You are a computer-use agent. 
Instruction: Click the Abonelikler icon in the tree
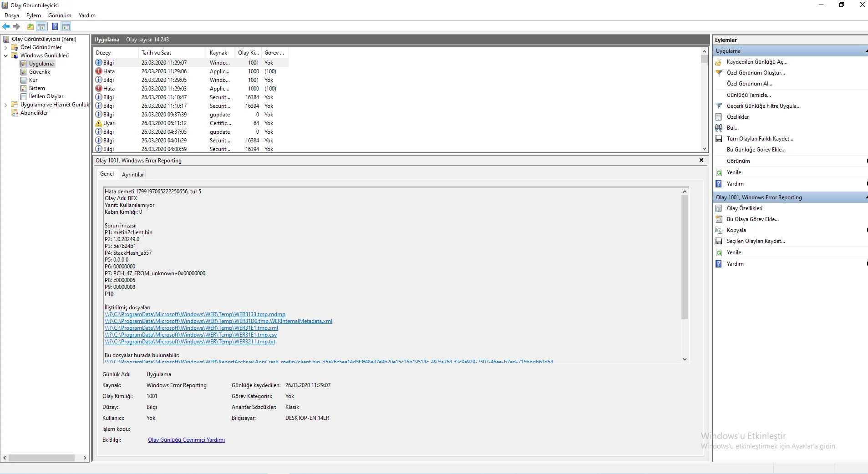tap(15, 113)
